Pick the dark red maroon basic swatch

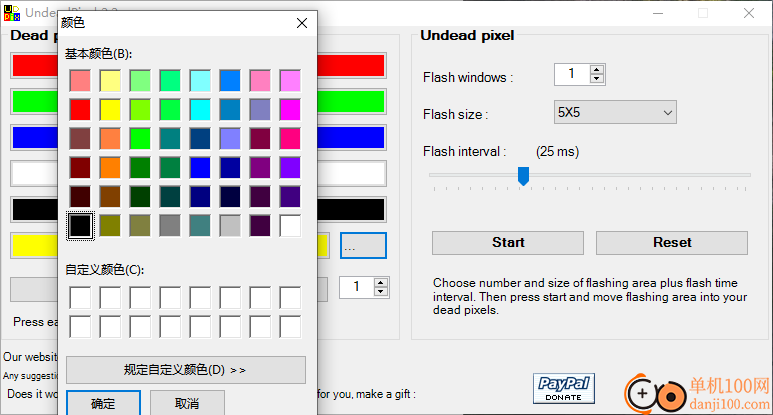(80, 168)
